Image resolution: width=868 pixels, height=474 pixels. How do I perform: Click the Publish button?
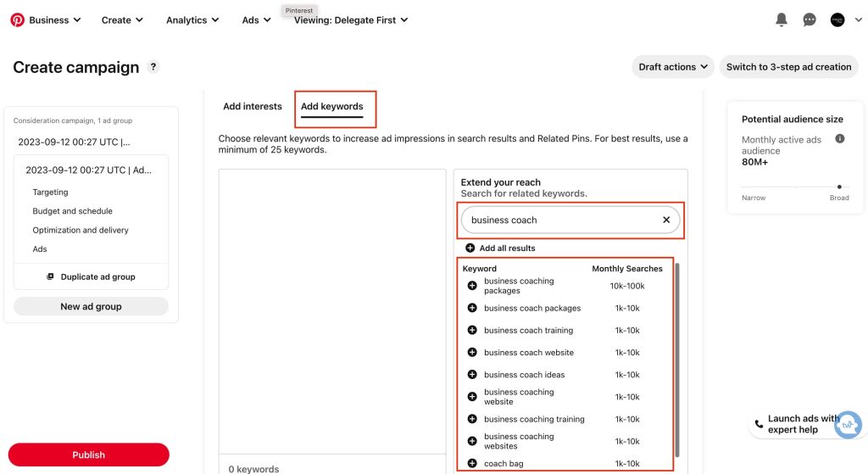88,454
